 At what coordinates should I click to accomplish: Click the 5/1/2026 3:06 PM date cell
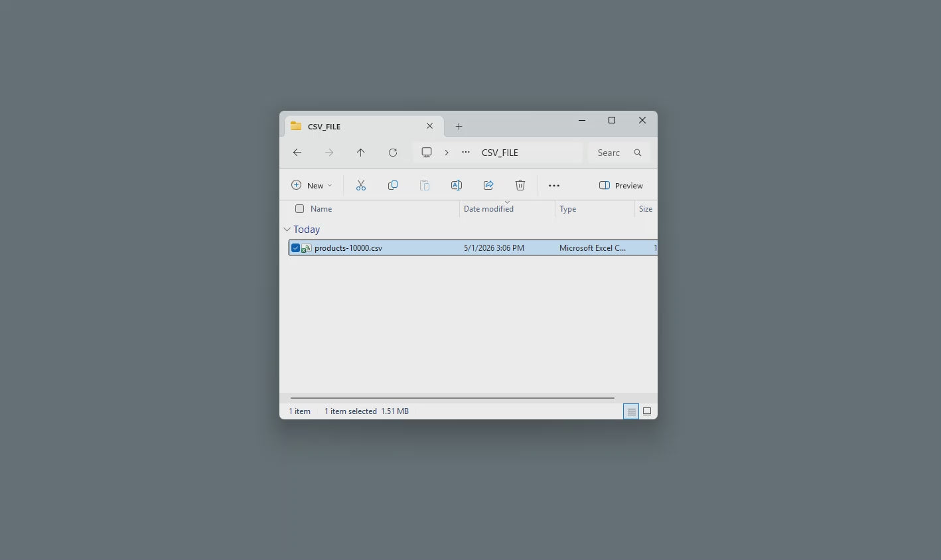pyautogui.click(x=494, y=248)
